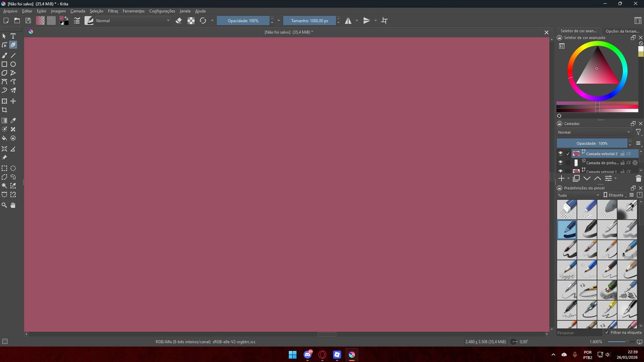This screenshot has height=362, width=644.
Task: Duplicate the layer in Camadas panel
Action: click(x=576, y=178)
